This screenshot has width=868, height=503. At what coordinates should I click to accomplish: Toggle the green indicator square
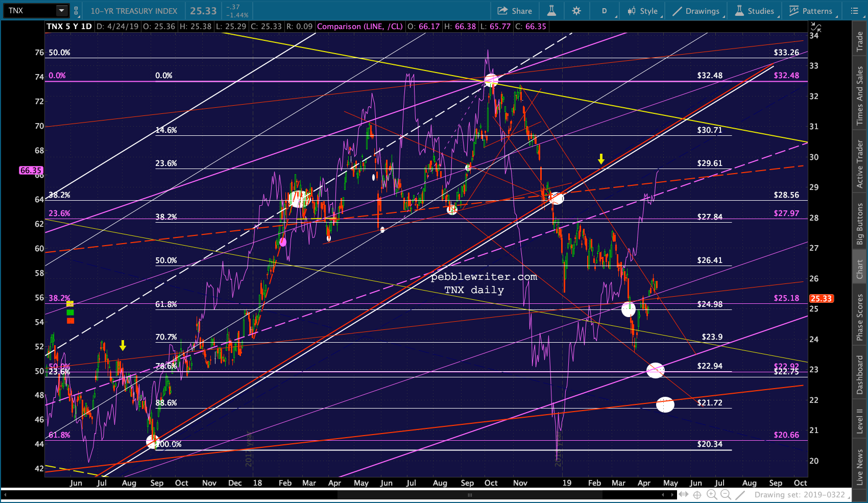[70, 312]
